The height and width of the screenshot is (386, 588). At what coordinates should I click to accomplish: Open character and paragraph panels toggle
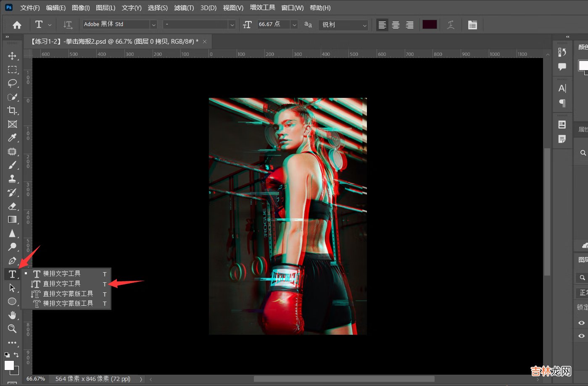tap(472, 25)
